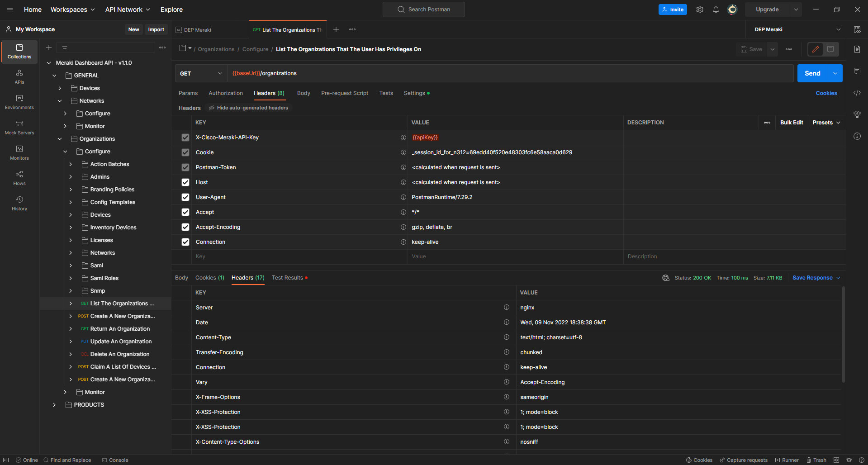Open the Cookies link

[x=826, y=93]
